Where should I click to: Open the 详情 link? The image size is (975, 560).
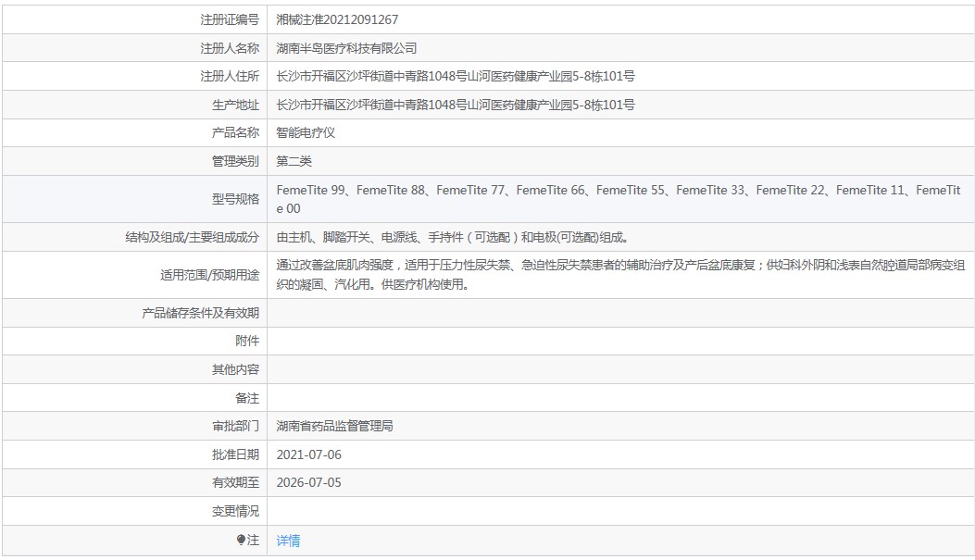pyautogui.click(x=288, y=541)
